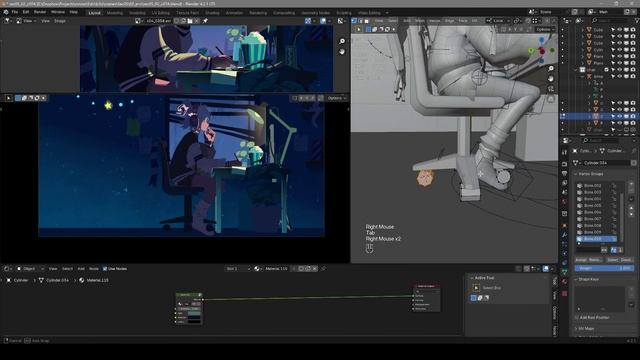The height and width of the screenshot is (360, 640).
Task: Click the Deselect vertex group button
Action: point(627,260)
